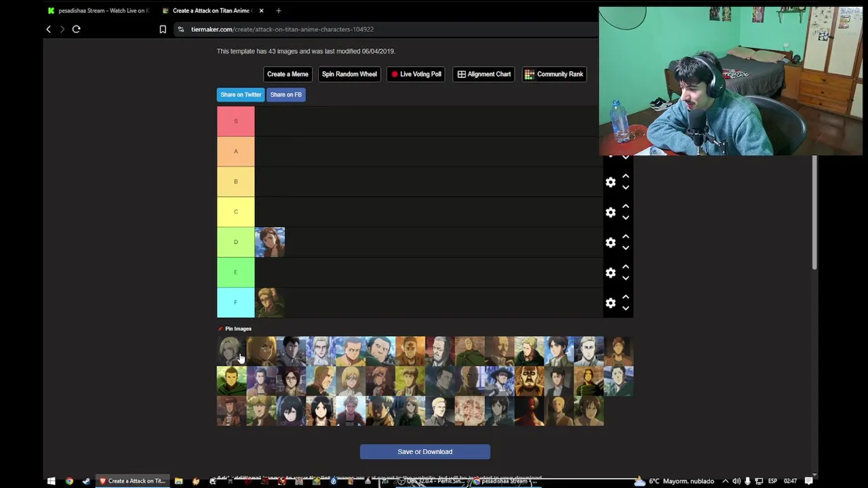Open a new browser tab
Screen dimensions: 868x488
pos(278,11)
